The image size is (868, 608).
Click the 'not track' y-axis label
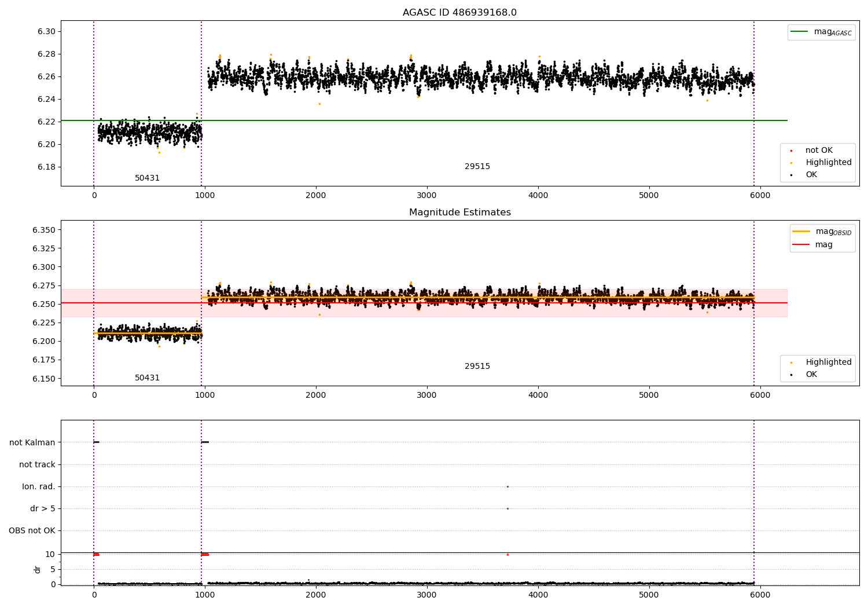tap(37, 464)
